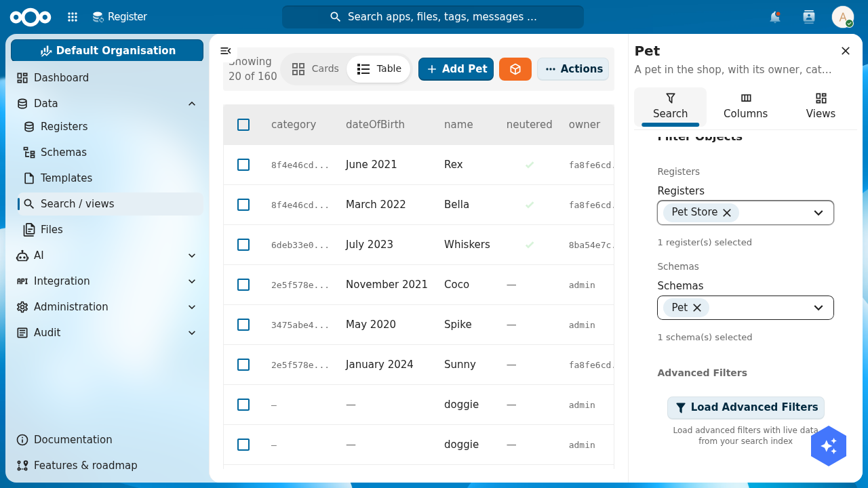Open the Nextcloud logo home

click(31, 17)
